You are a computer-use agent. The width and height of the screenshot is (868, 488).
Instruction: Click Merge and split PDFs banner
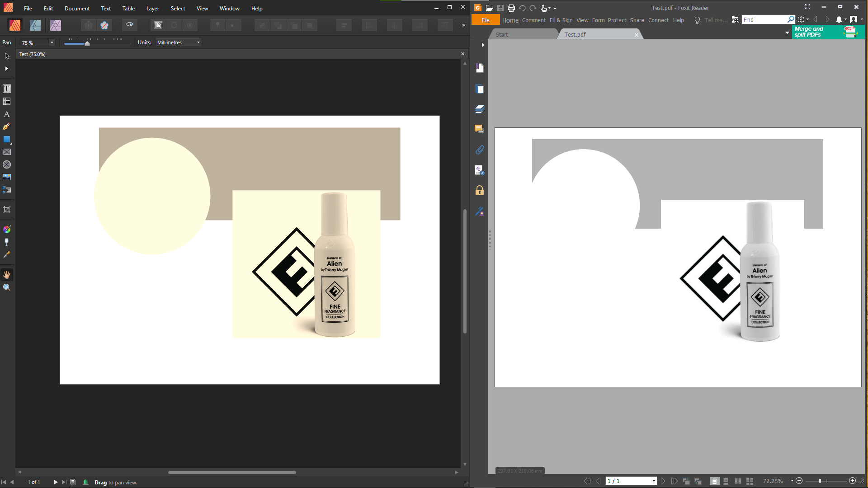coord(828,32)
